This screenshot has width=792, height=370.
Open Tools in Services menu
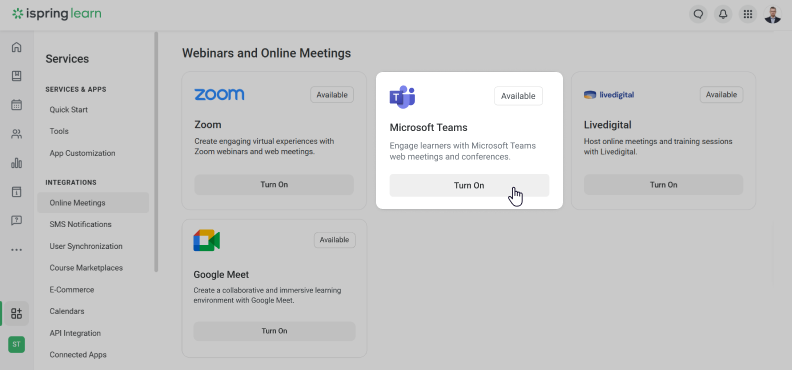click(59, 131)
